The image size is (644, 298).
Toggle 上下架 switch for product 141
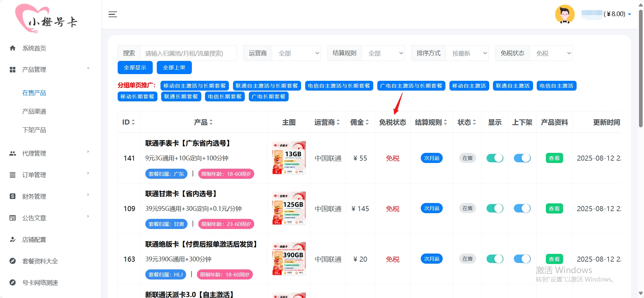(522, 158)
